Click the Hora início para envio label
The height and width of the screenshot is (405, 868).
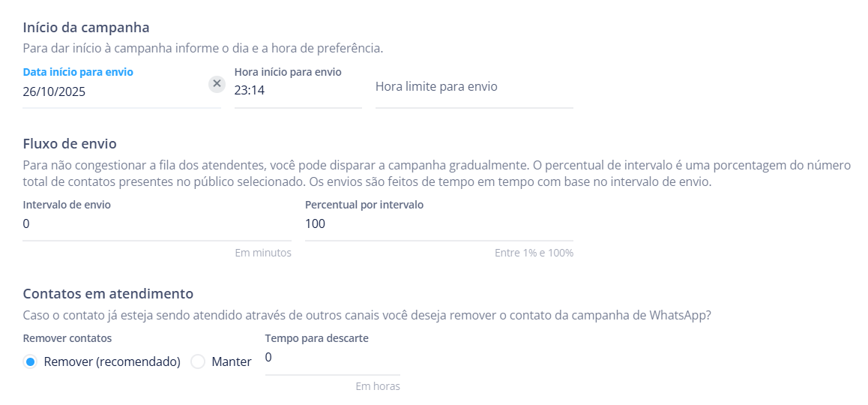point(288,72)
